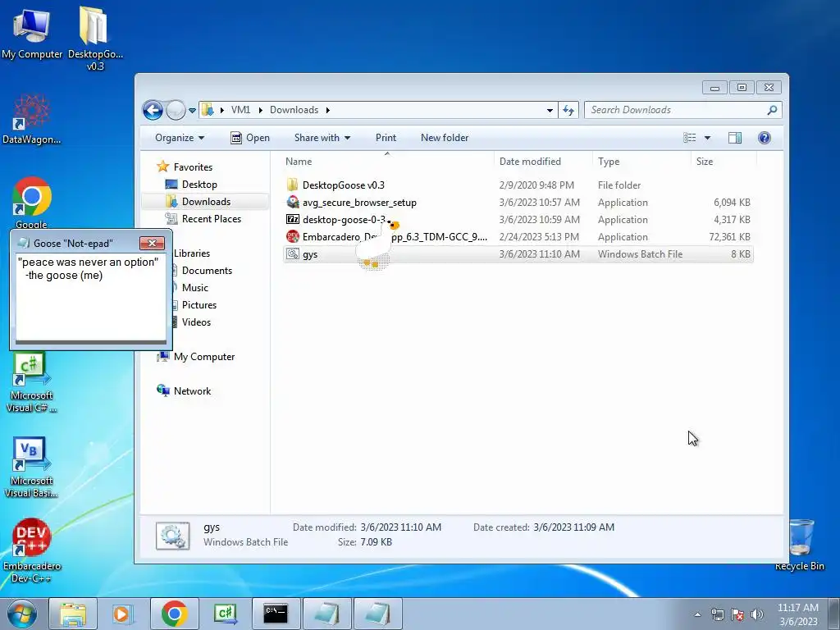Viewport: 840px width, 630px height.
Task: Click the Windows Start button
Action: [x=22, y=614]
